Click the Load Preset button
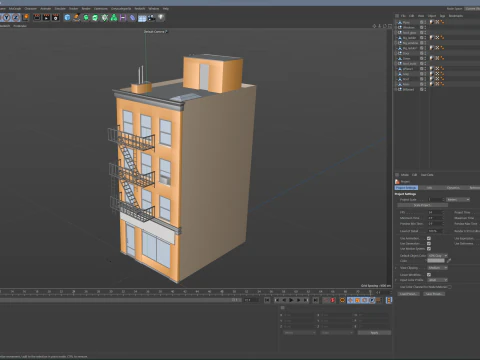 tap(408, 294)
